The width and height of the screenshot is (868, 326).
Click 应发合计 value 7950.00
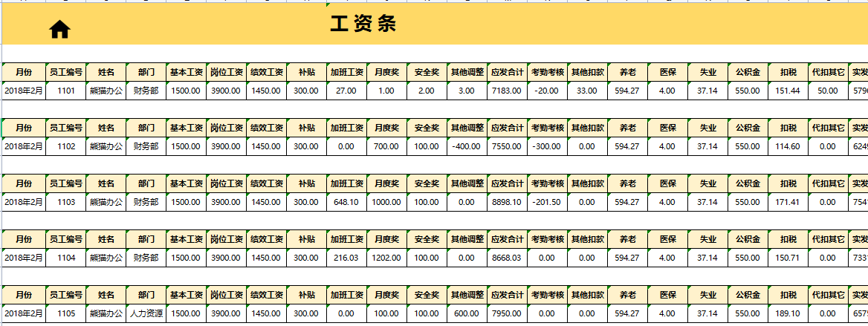point(507,313)
